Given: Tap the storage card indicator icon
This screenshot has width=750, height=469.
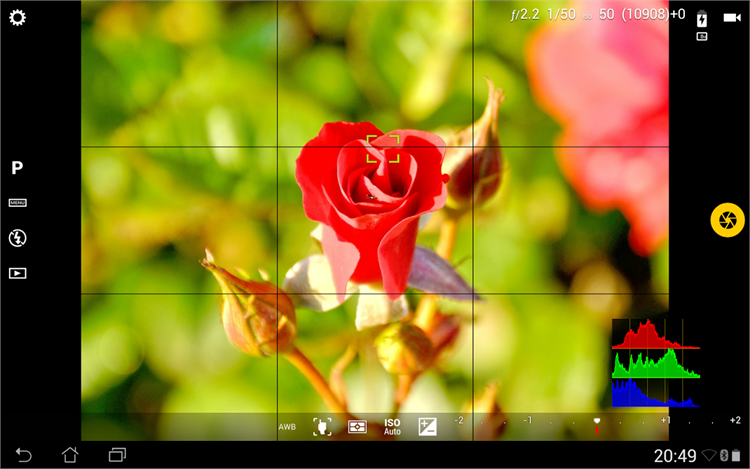Looking at the screenshot, I should [x=702, y=36].
